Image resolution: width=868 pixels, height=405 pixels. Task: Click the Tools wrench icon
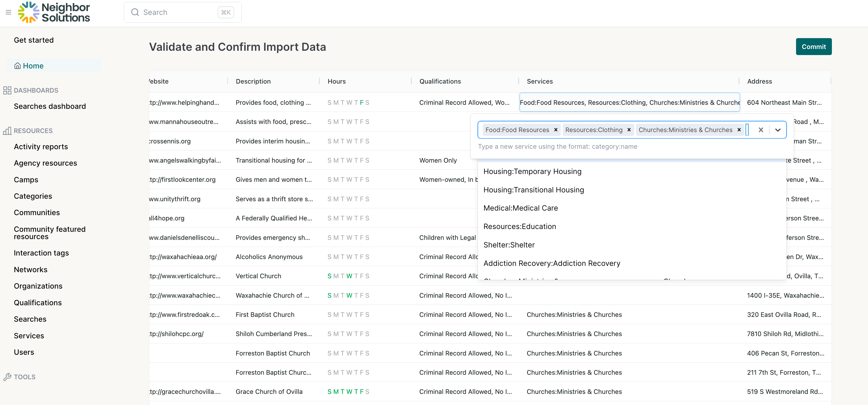click(x=7, y=377)
